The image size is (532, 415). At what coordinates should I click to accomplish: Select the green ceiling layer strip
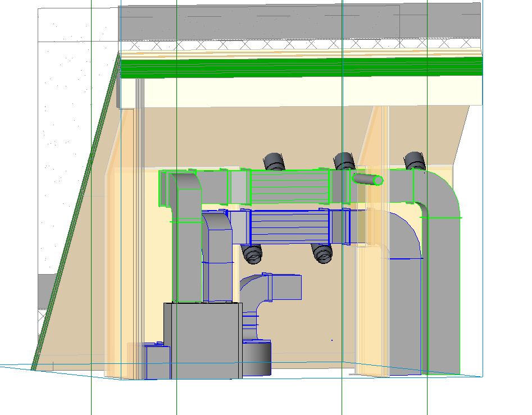[x=303, y=67]
